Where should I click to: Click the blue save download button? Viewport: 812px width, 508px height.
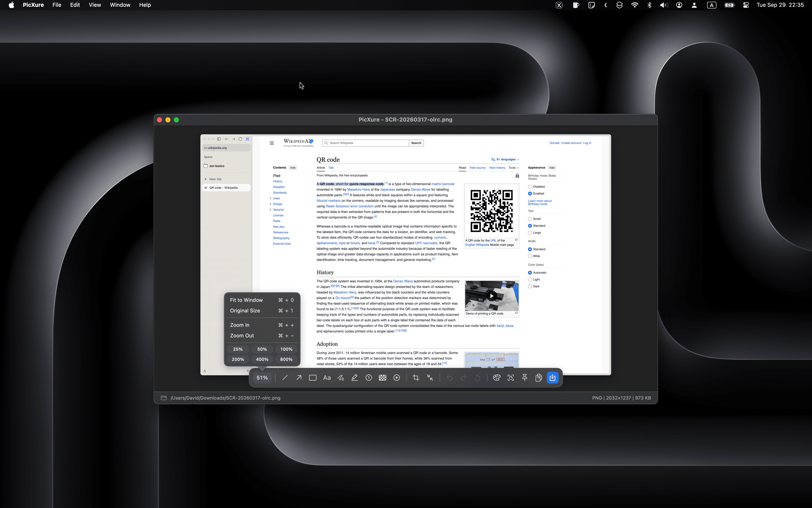553,378
